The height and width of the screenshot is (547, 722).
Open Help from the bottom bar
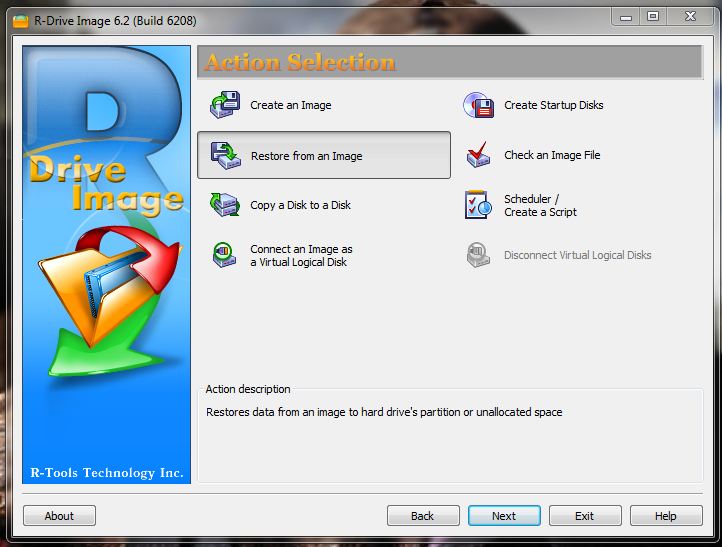pos(665,516)
